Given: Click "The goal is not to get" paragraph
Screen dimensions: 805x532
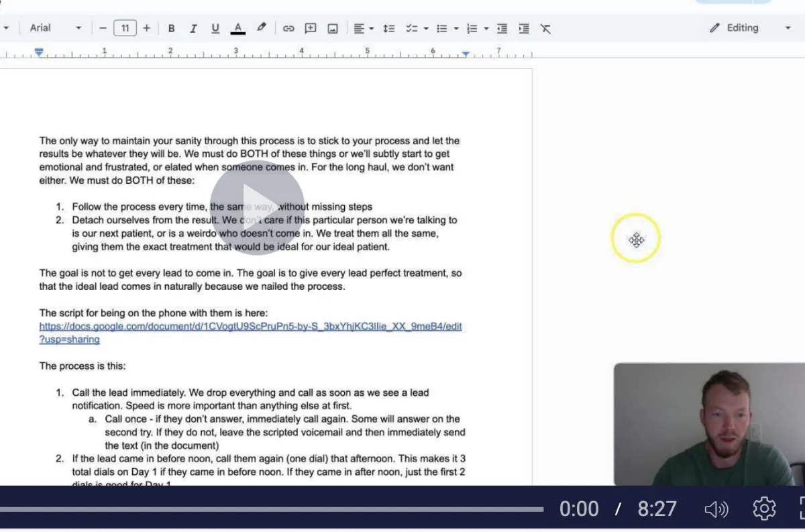Looking at the screenshot, I should pyautogui.click(x=250, y=280).
